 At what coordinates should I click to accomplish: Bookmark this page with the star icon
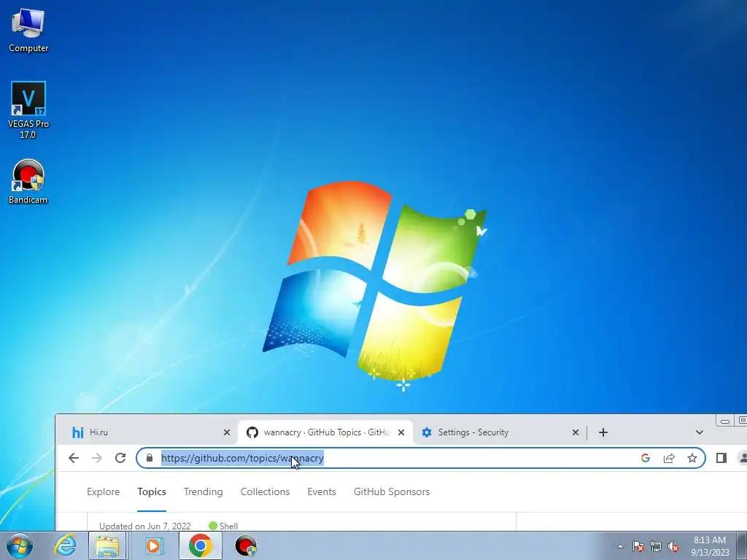(692, 458)
